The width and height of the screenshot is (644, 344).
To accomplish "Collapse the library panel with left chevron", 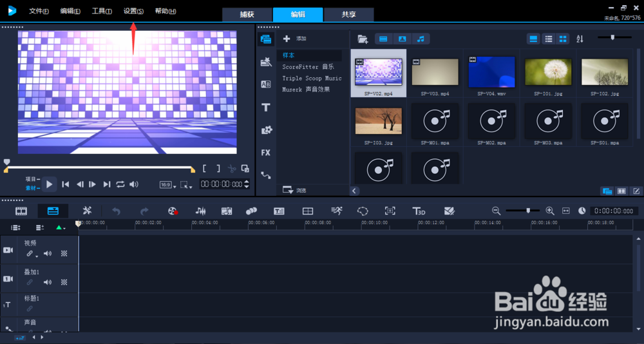I will (x=354, y=191).
